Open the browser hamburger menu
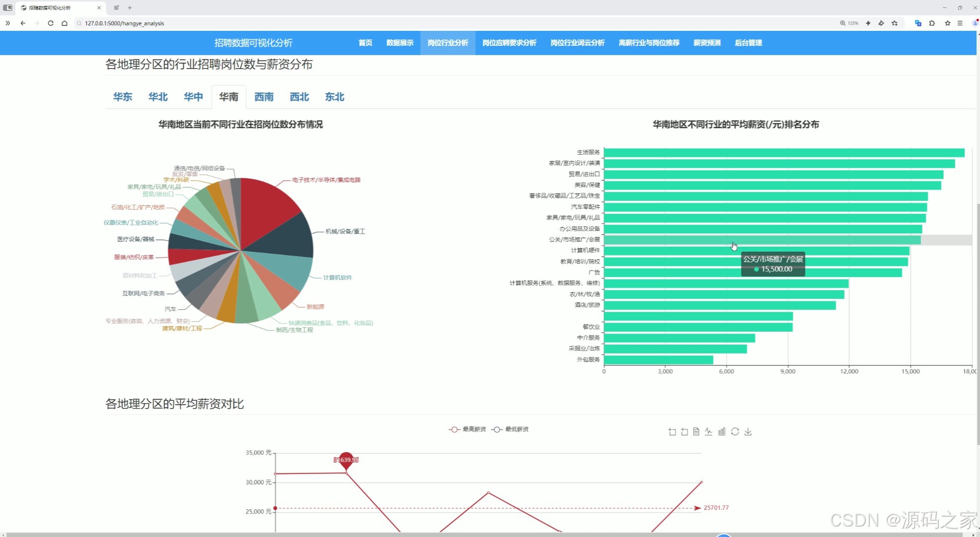The height and width of the screenshot is (537, 980). (960, 23)
